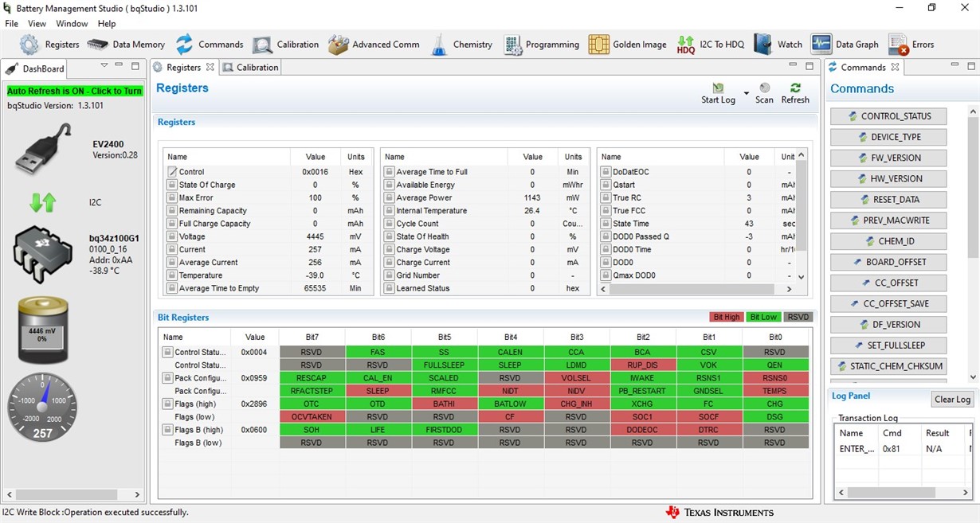Toggle the RSNS0 bit cell
The image size is (980, 523).
click(x=774, y=378)
